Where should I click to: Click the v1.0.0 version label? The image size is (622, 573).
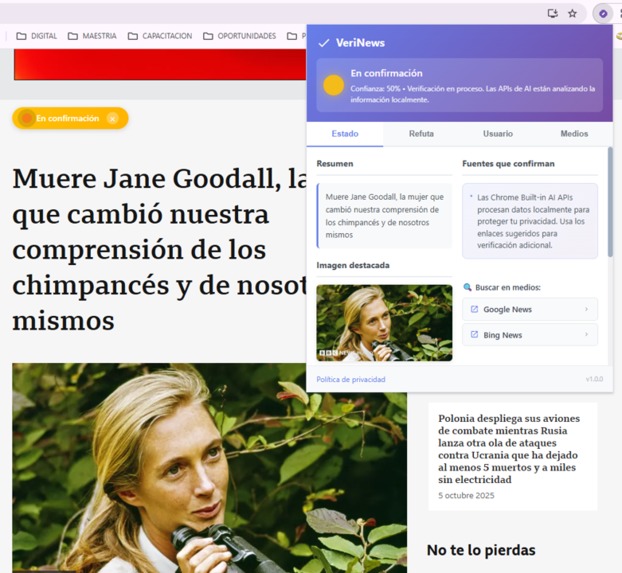click(594, 379)
